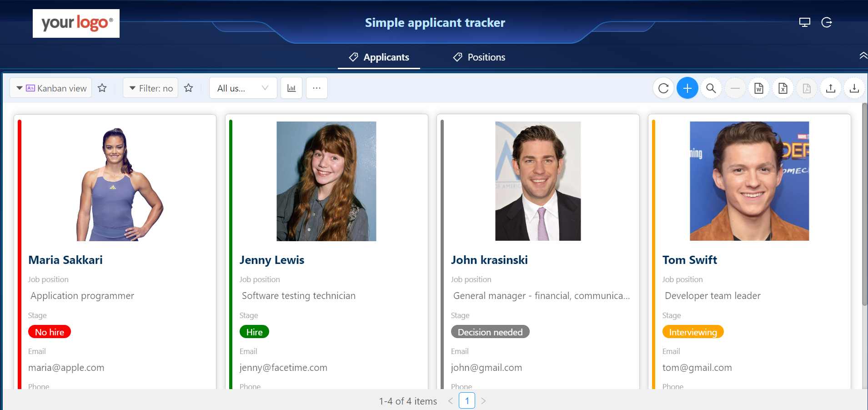Click the email maria@apple.com
868x410 pixels.
pyautogui.click(x=66, y=368)
